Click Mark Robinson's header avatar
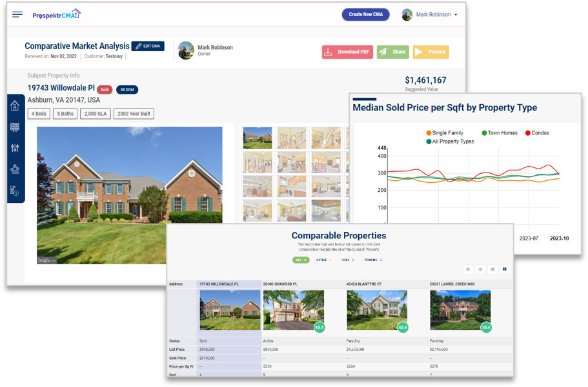588x387 pixels. pyautogui.click(x=407, y=15)
